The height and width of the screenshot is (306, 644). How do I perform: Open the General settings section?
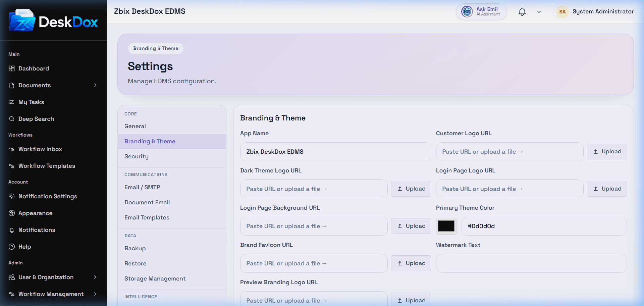[172, 126]
